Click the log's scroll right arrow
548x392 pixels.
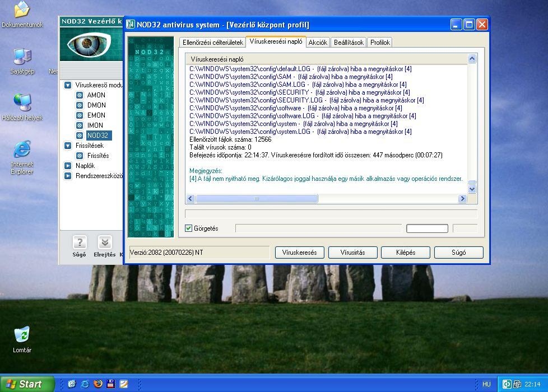pyautogui.click(x=462, y=198)
